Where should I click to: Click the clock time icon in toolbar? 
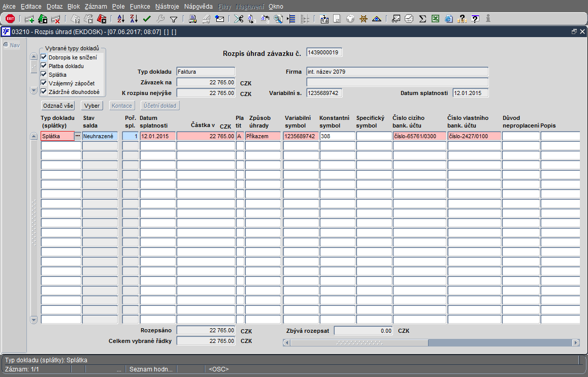pos(409,19)
